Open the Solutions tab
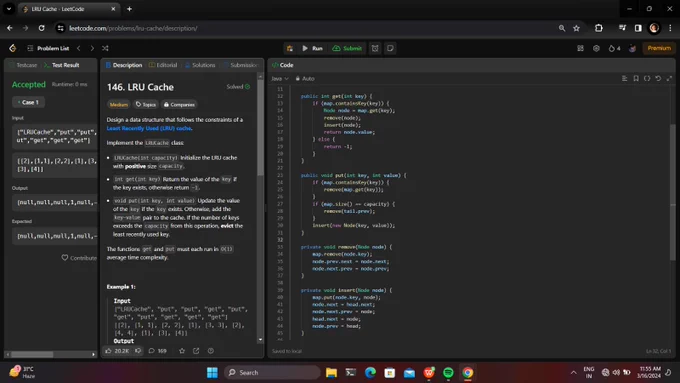This screenshot has width=680, height=383. tap(200, 65)
